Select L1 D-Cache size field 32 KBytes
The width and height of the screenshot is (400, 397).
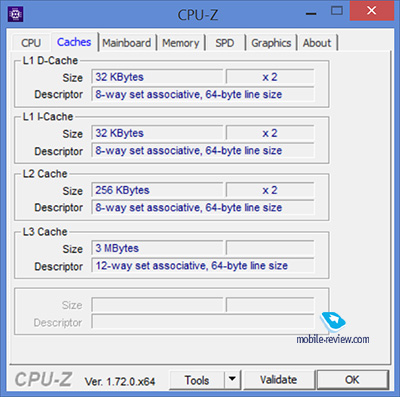157,77
